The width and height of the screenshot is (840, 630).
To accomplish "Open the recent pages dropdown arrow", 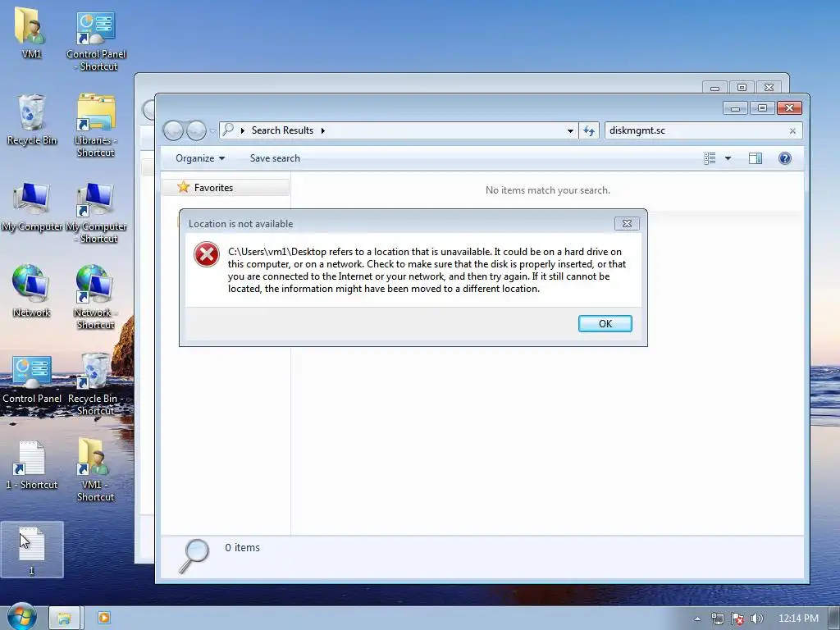I will point(212,130).
